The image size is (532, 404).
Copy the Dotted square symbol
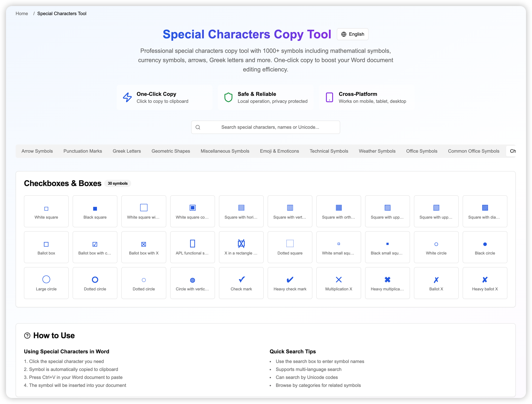tap(290, 247)
